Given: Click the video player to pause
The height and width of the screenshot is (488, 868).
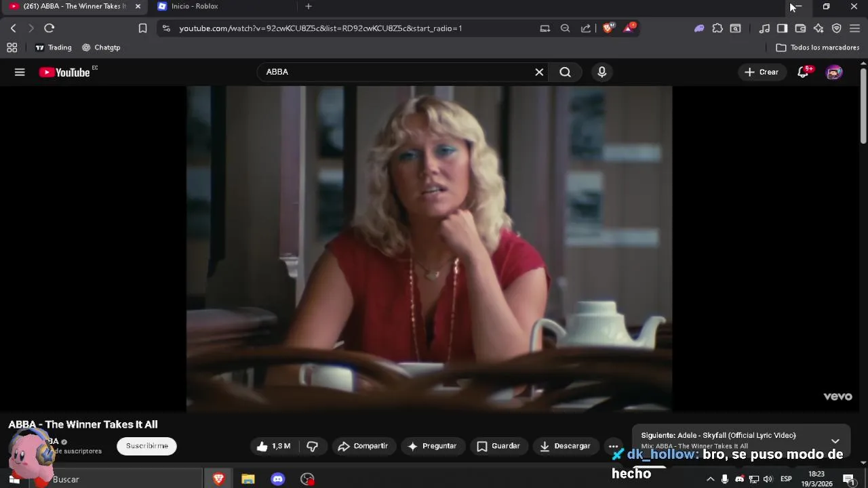Looking at the screenshot, I should tap(429, 248).
